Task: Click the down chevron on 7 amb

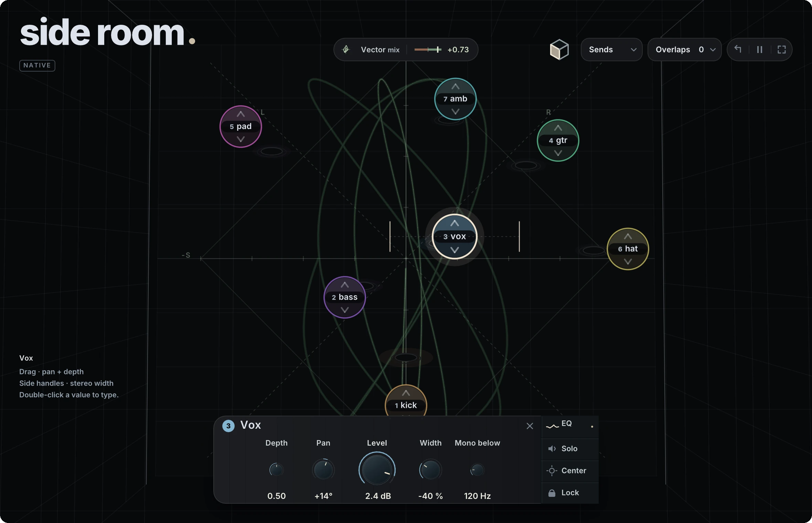Action: click(455, 111)
